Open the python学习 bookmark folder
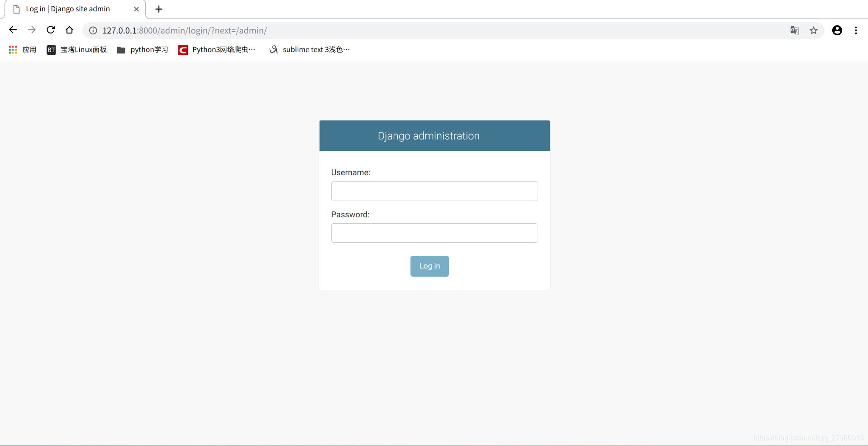This screenshot has height=446, width=868. [143, 50]
